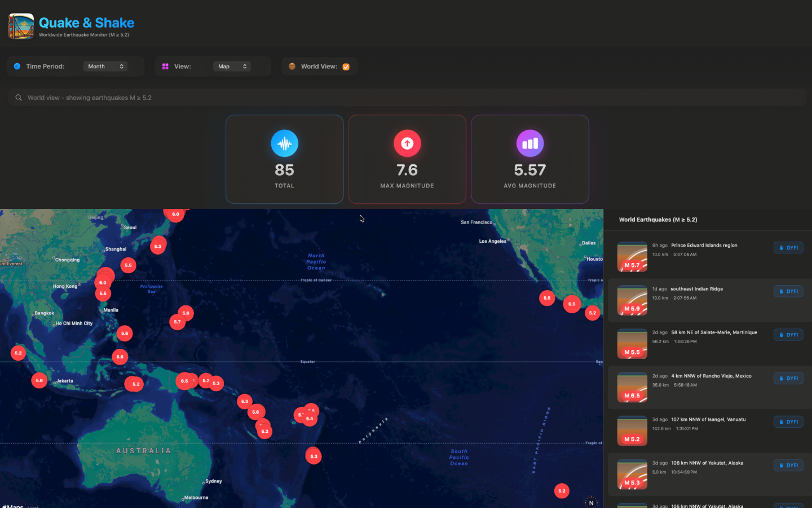Open DYFI for 108 km NNW Yakutat quake
The image size is (812, 508).
[x=788, y=465]
